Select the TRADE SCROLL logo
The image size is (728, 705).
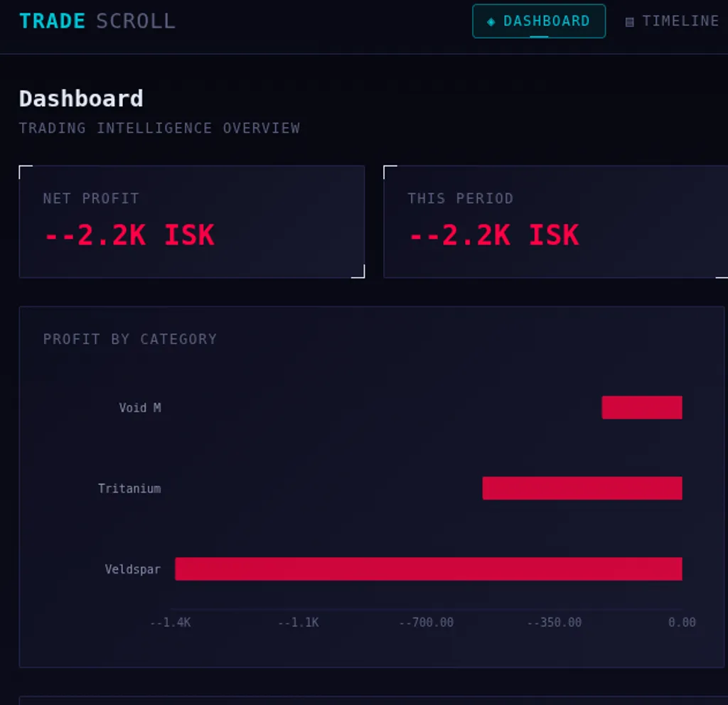(97, 21)
